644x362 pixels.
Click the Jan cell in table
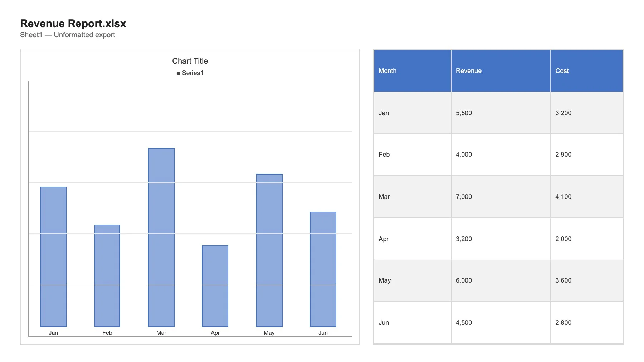coord(413,113)
